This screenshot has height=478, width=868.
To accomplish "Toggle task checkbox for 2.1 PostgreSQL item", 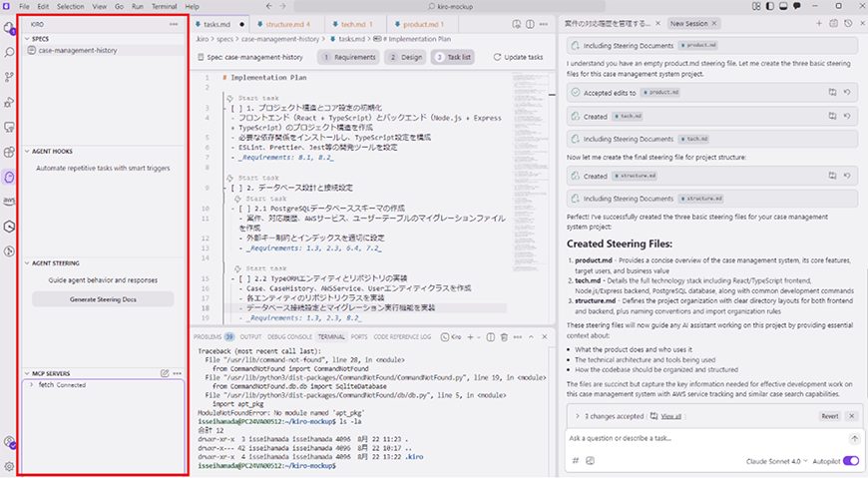I will pos(243,209).
